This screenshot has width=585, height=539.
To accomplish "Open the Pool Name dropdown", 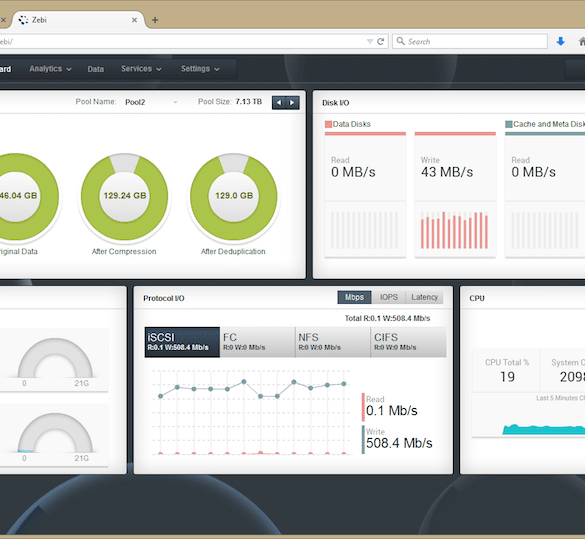I will [x=151, y=102].
